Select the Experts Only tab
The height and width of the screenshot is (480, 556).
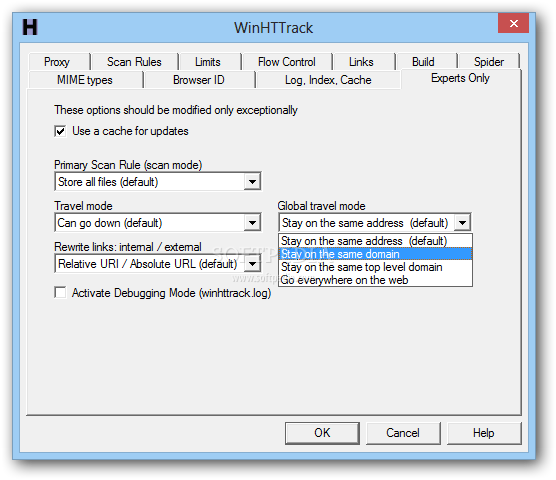point(461,78)
